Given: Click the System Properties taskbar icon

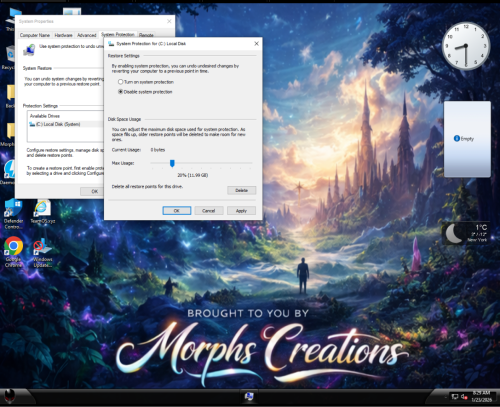Looking at the screenshot, I should [x=249, y=396].
